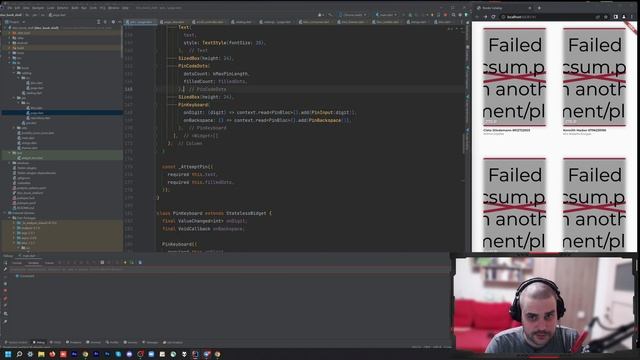Click the first book cover thumbnail in the top row
This screenshot has width=640, height=360.
[514, 77]
